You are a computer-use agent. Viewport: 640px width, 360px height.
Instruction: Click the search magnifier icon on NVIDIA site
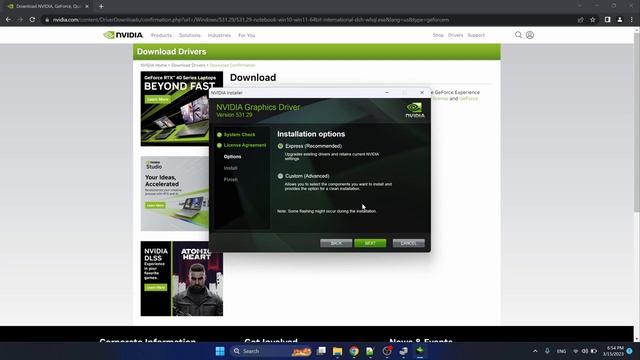click(518, 35)
